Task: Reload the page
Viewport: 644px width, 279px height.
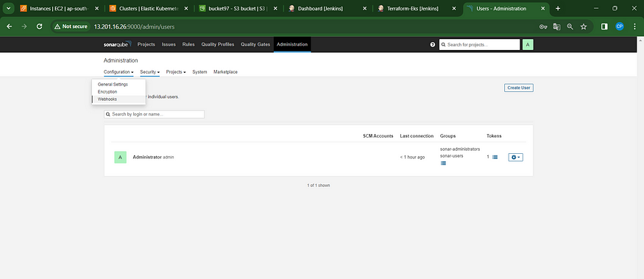Action: click(40, 27)
